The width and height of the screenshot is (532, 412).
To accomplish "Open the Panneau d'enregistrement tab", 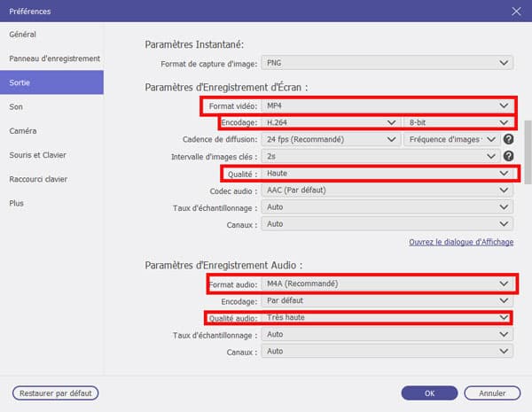I will 54,58.
